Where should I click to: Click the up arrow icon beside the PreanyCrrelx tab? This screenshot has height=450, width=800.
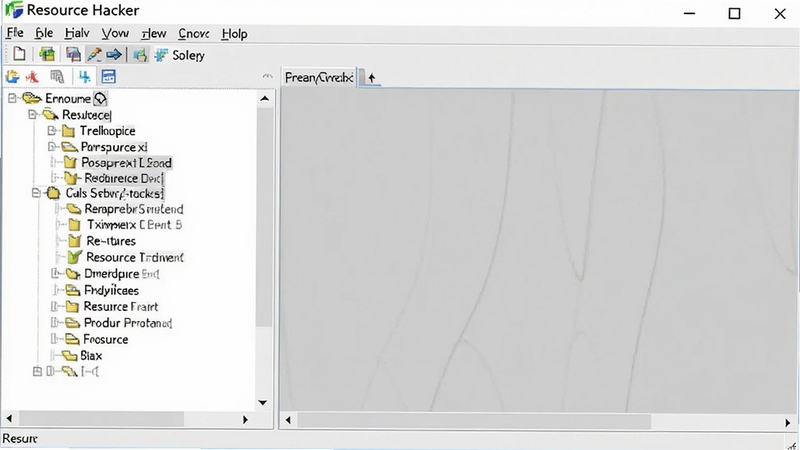click(x=371, y=78)
